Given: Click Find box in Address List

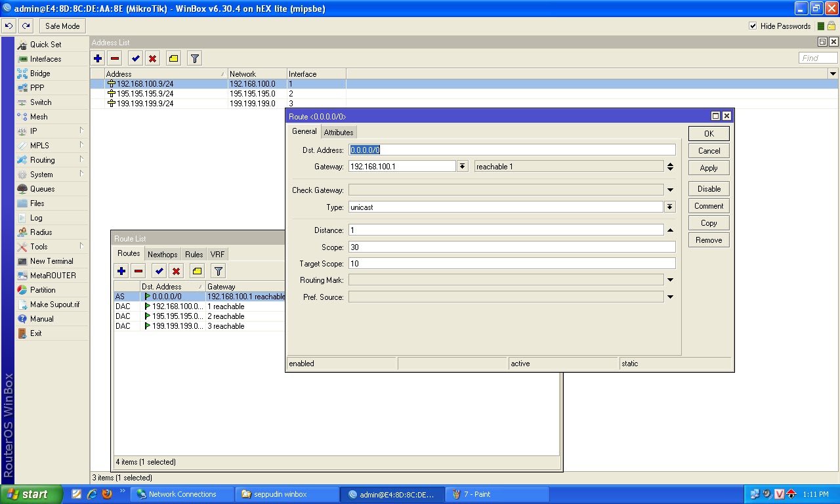Looking at the screenshot, I should tap(818, 58).
